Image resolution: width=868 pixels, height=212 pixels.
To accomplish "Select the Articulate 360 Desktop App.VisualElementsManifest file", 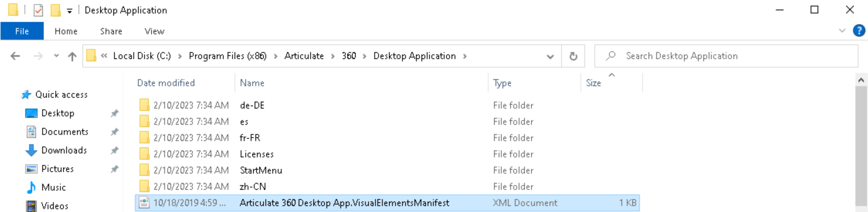I will tap(387, 203).
